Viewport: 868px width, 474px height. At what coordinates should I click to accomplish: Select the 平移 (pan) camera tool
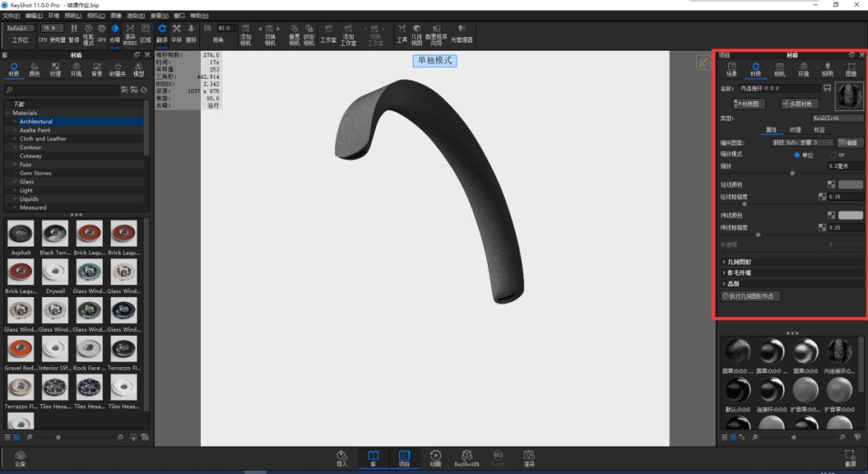tap(177, 33)
